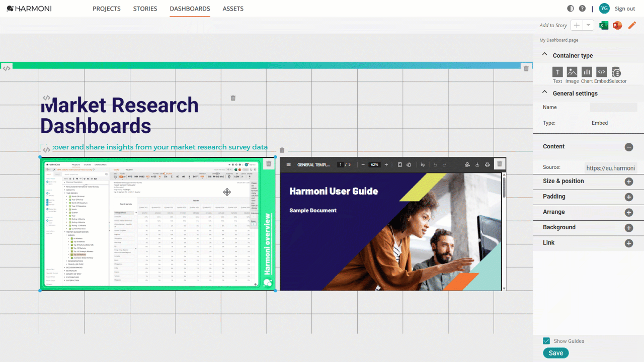Viewport: 644px width, 362px height.
Task: Download the PDF document
Action: coord(477,164)
